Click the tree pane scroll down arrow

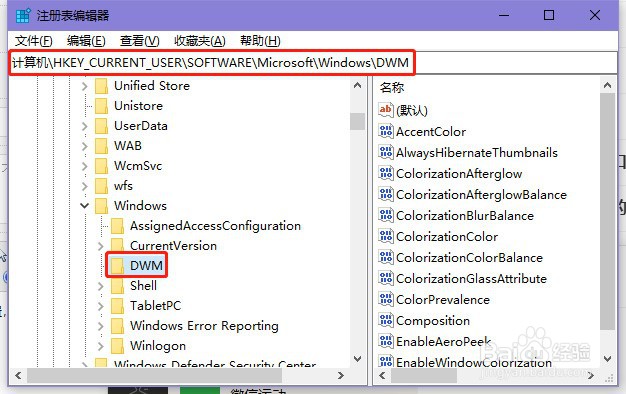(357, 359)
